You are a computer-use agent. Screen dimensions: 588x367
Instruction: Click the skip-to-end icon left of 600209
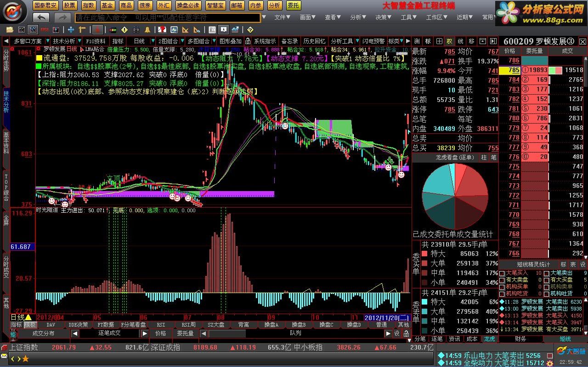point(493,41)
